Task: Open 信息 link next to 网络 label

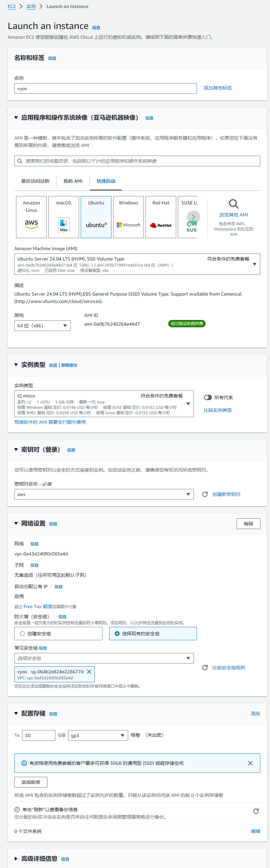Action: point(34,544)
